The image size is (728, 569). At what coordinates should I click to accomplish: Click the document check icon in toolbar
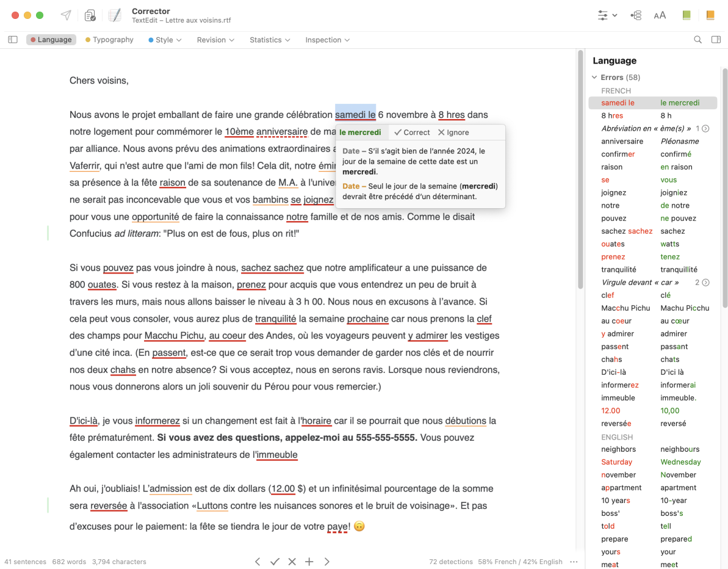coord(90,15)
